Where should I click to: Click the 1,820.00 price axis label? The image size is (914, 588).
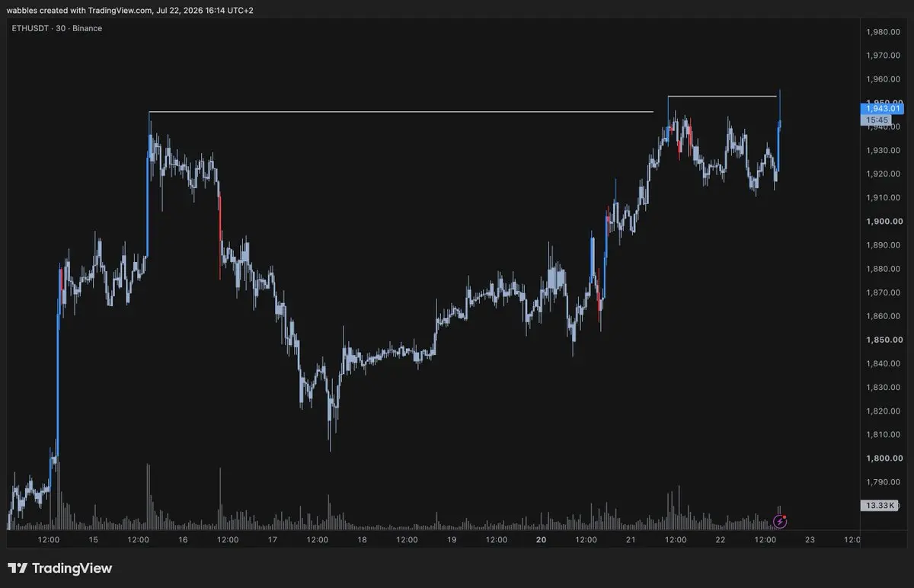884,411
